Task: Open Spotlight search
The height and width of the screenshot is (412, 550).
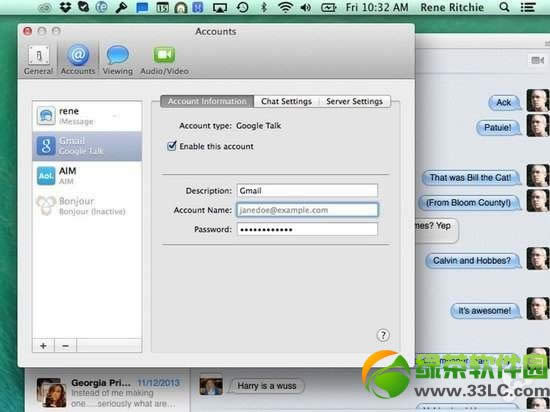Action: pos(504,7)
